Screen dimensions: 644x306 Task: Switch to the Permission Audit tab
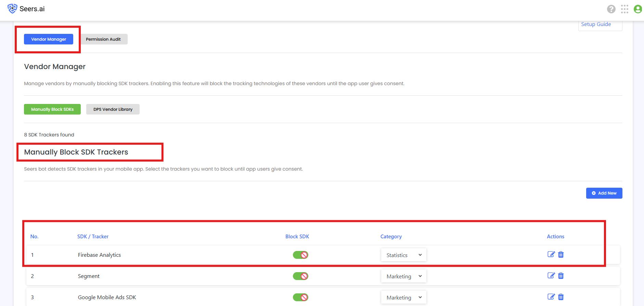pyautogui.click(x=103, y=39)
